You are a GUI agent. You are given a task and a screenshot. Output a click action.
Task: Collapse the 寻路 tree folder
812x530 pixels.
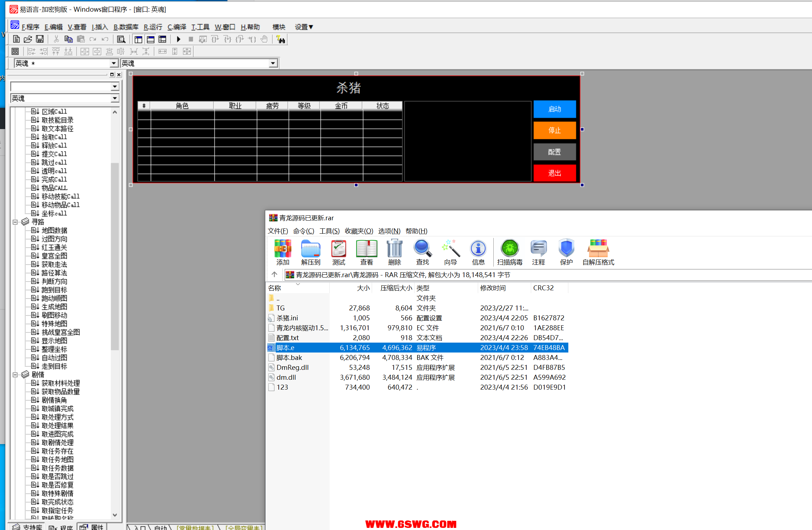click(x=15, y=222)
